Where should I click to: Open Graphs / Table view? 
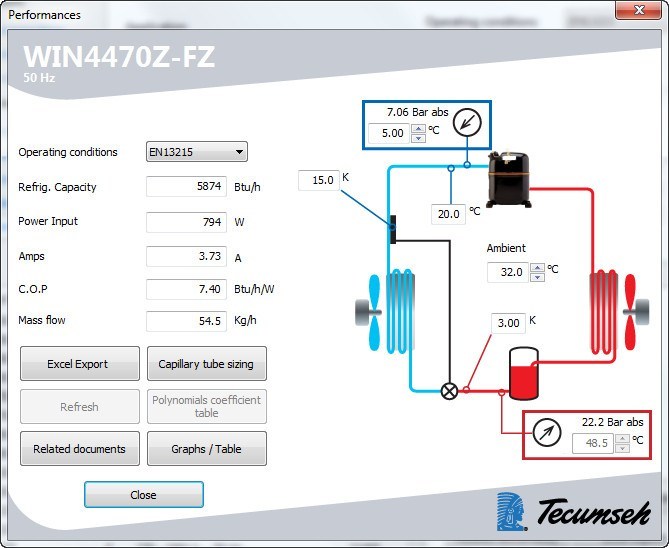[x=207, y=449]
